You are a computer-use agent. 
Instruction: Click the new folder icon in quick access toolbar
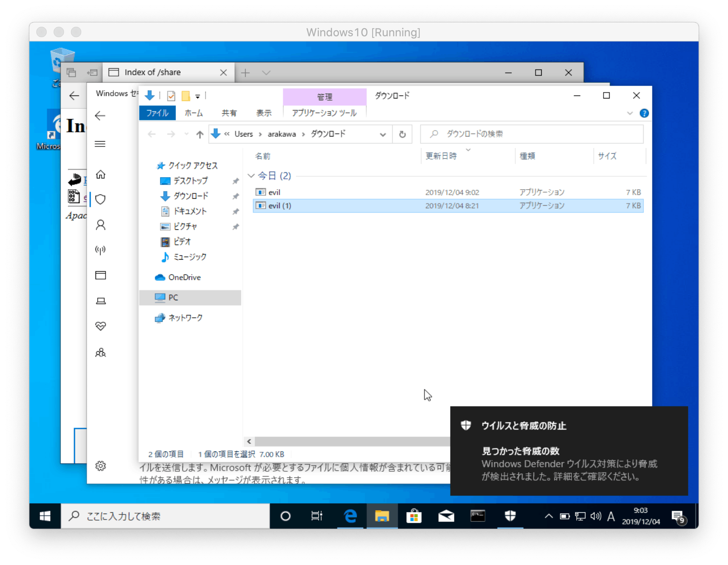(x=185, y=95)
